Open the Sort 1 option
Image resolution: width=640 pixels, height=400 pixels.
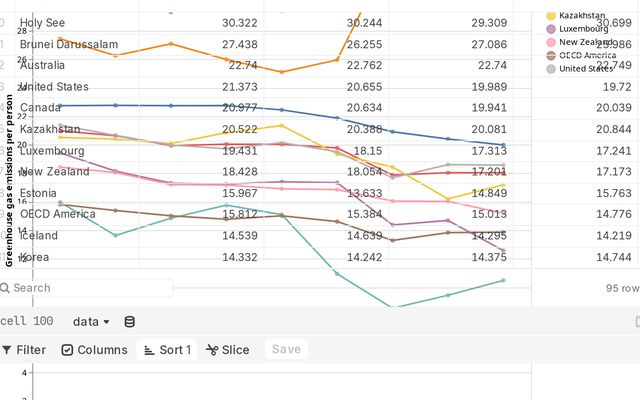point(167,350)
